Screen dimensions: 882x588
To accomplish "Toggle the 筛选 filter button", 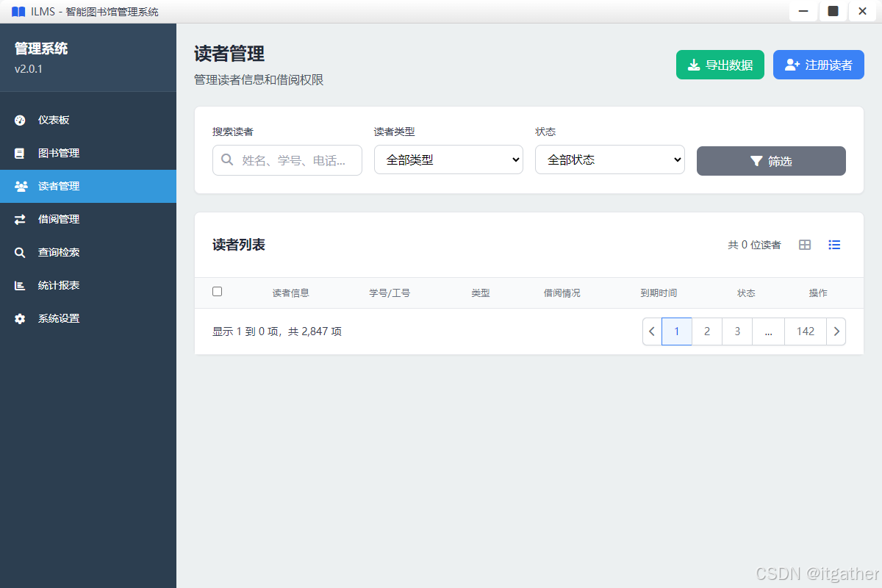I will click(771, 160).
